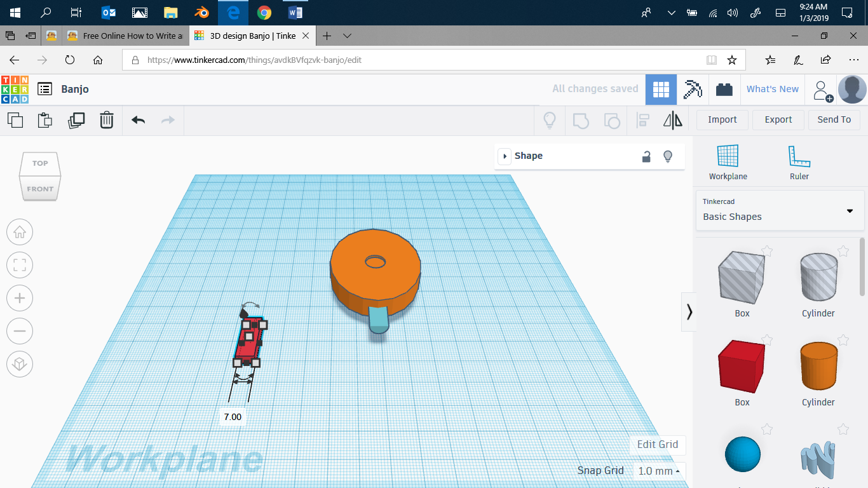
Task: Click the Edit Grid button
Action: [658, 445]
